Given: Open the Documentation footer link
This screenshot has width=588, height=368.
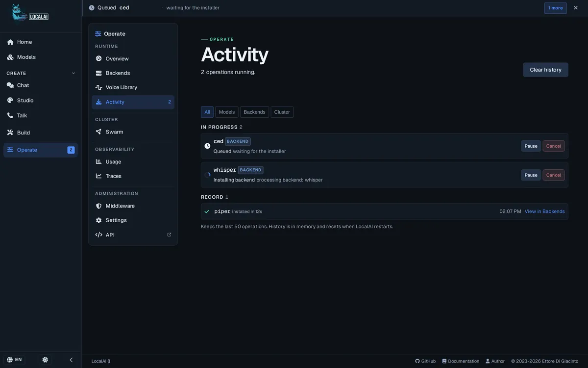Looking at the screenshot, I should tap(461, 361).
